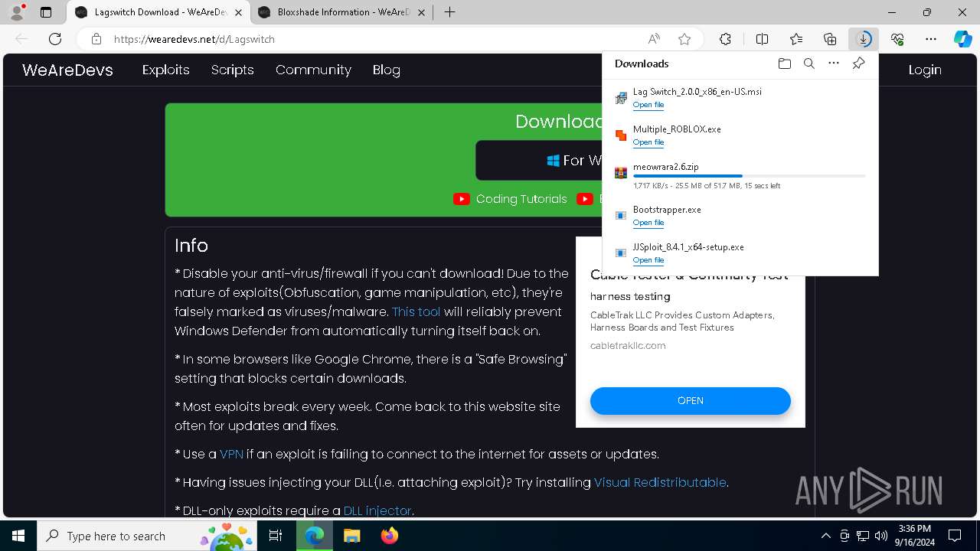Open file for Multiple_ROBLOX.exe
The image size is (980, 551).
click(x=648, y=142)
